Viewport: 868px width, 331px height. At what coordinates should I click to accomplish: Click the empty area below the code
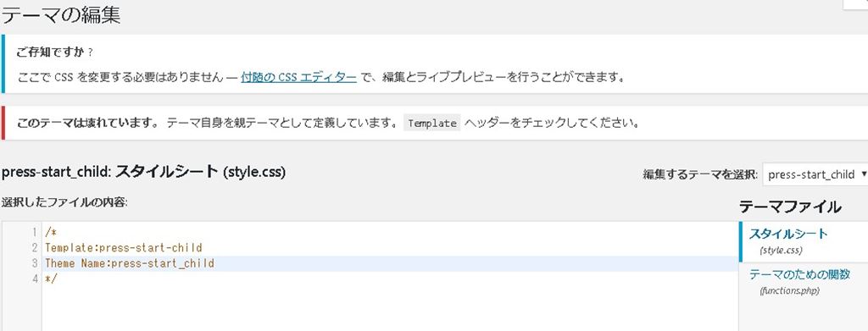(x=390, y=308)
